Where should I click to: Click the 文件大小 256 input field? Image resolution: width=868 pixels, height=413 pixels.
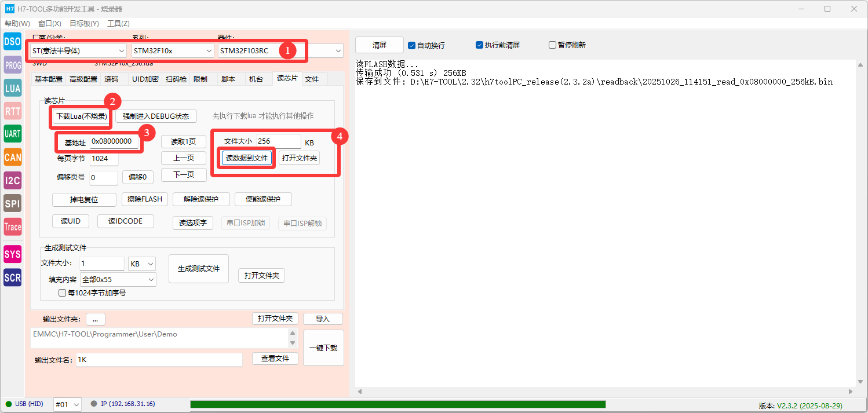pos(279,142)
